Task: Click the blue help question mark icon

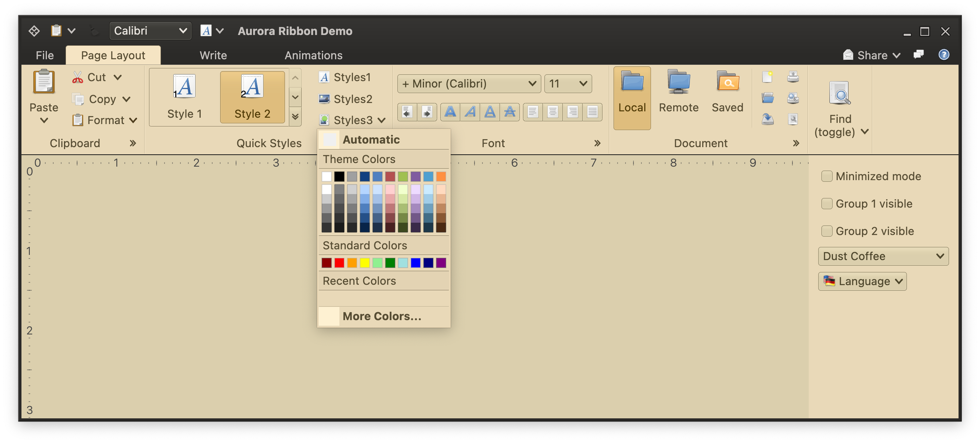Action: (944, 55)
